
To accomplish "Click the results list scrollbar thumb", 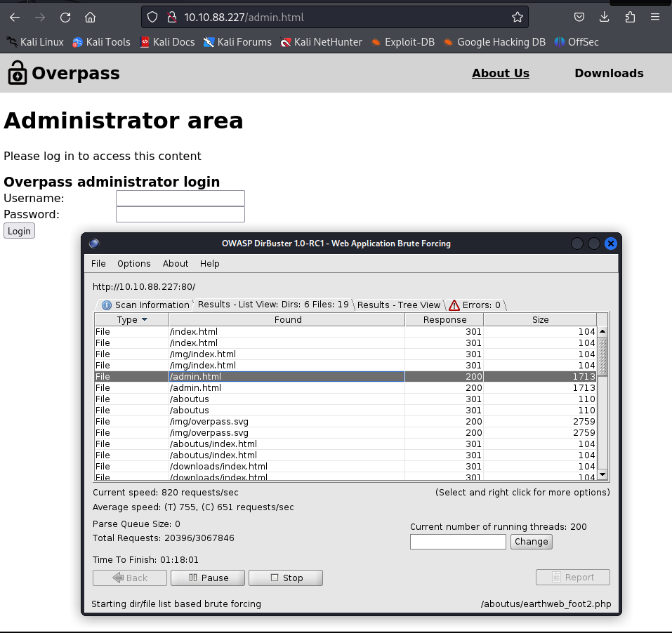I will tap(602, 357).
